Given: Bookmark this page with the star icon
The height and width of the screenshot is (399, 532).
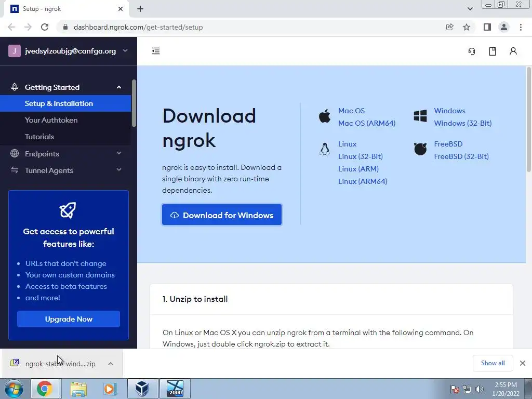Looking at the screenshot, I should coord(467,27).
